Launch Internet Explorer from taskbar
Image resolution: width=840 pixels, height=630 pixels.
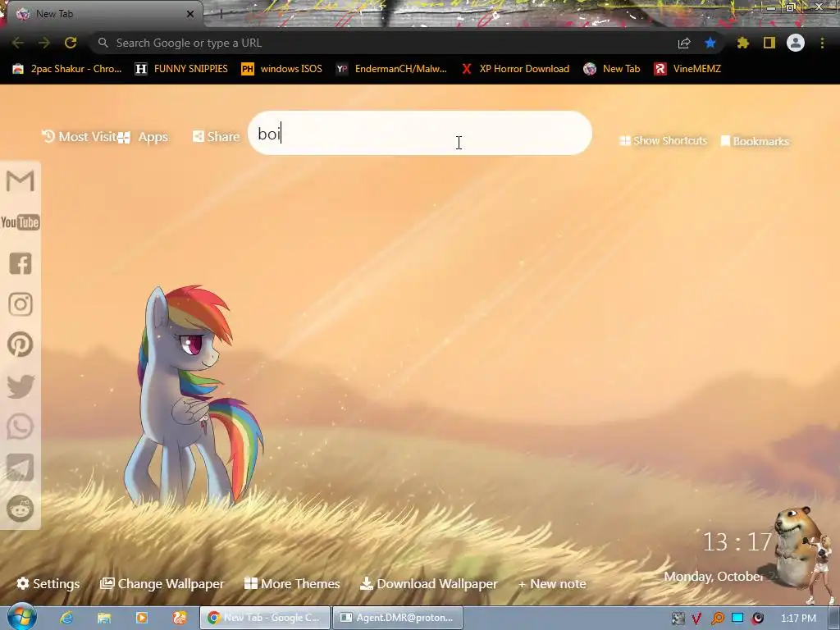[x=66, y=618]
